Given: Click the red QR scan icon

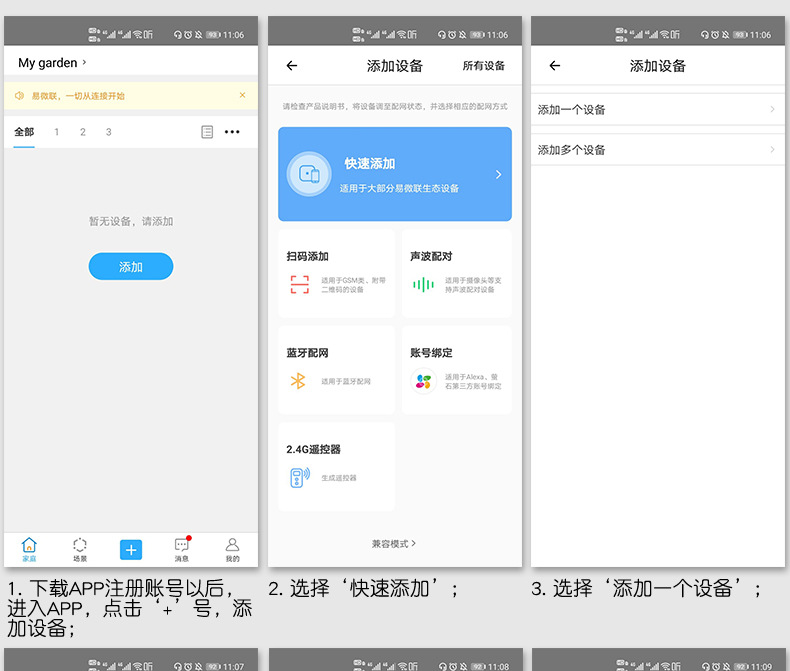Looking at the screenshot, I should tap(299, 285).
